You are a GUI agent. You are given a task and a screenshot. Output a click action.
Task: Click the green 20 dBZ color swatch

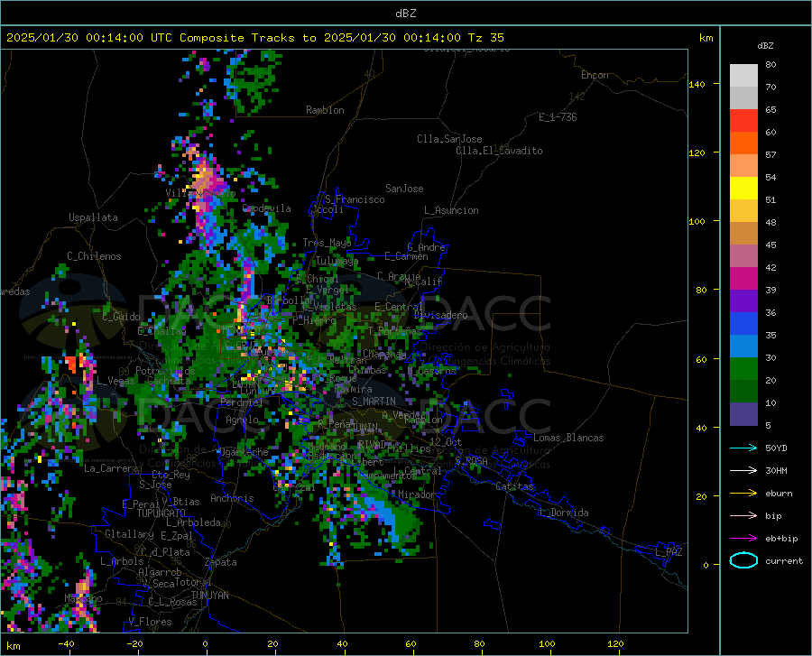click(x=743, y=369)
